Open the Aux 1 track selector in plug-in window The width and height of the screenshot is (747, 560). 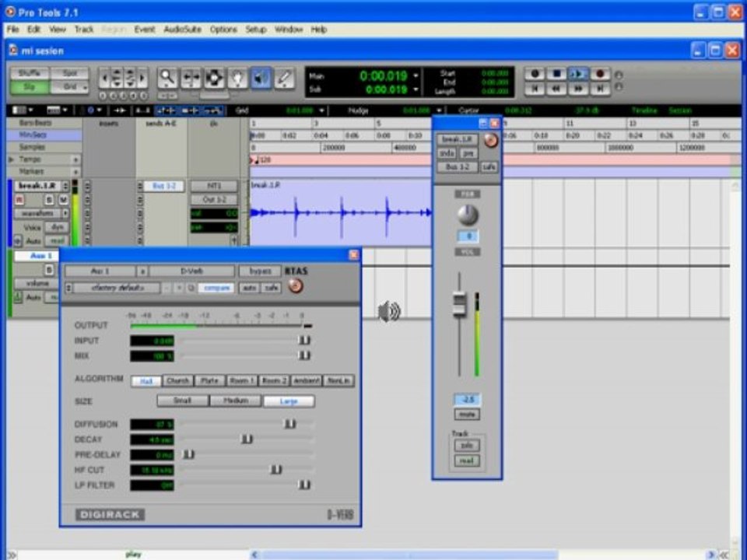(x=100, y=271)
